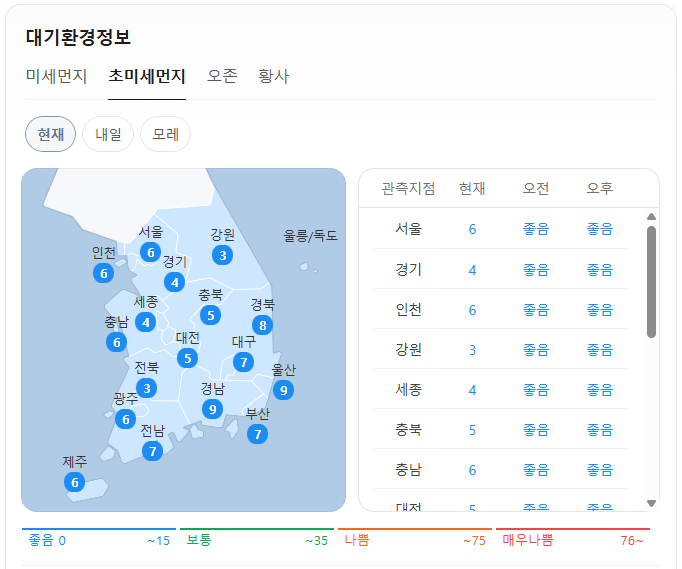The width and height of the screenshot is (682, 569).
Task: Click the 오전 좋음 cell for 서울
Action: coord(536,229)
